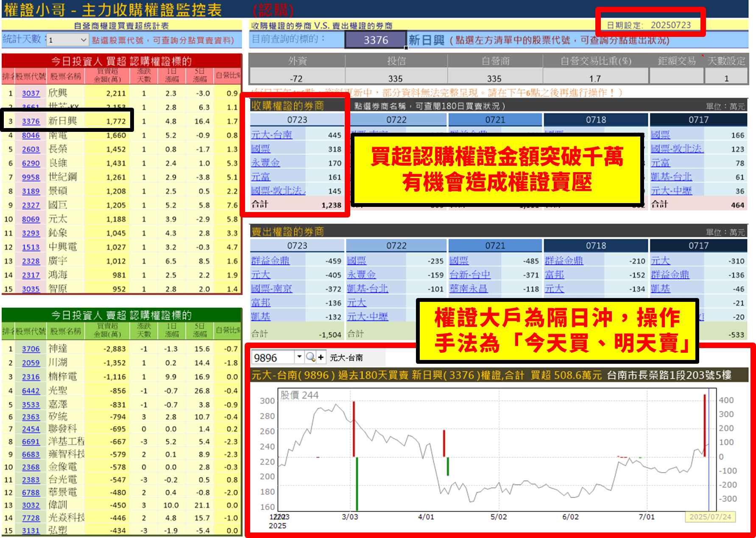Click the magnifier search icon beside 9896
The height and width of the screenshot is (538, 756).
coord(310,357)
